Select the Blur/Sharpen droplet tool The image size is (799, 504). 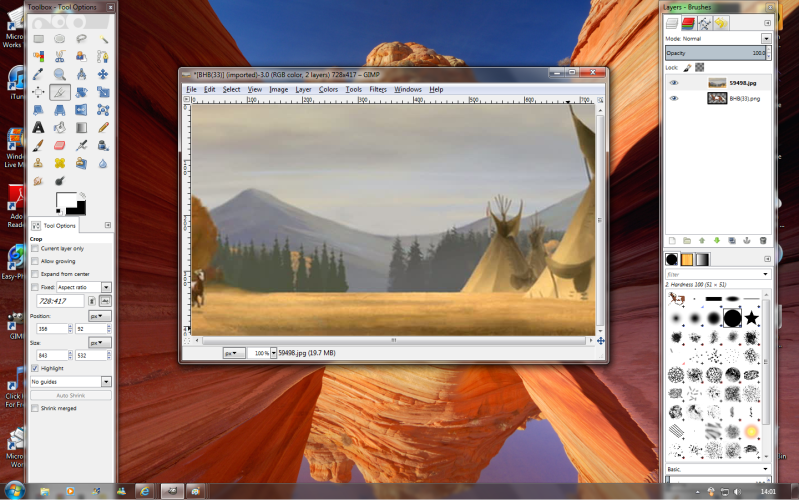(x=103, y=163)
